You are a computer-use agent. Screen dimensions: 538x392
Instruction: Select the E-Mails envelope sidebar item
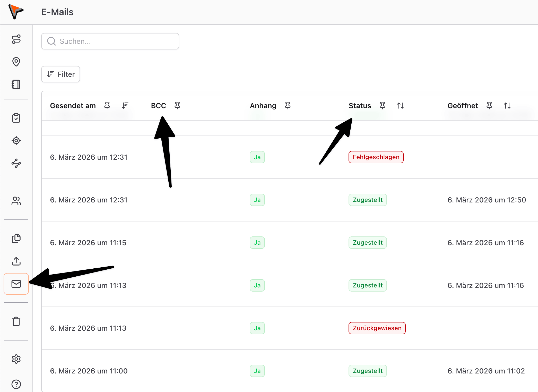[x=16, y=284]
